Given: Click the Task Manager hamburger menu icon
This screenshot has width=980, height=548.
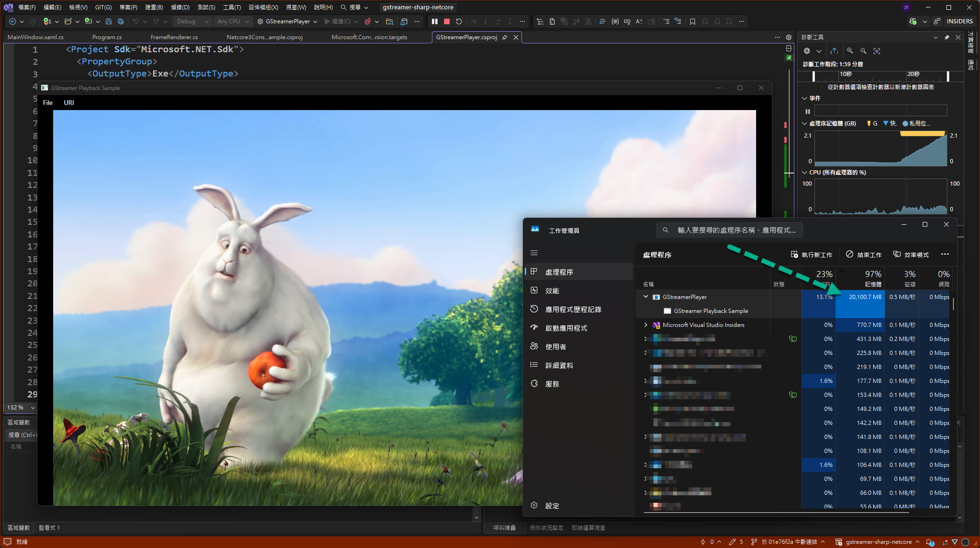Looking at the screenshot, I should pyautogui.click(x=534, y=253).
